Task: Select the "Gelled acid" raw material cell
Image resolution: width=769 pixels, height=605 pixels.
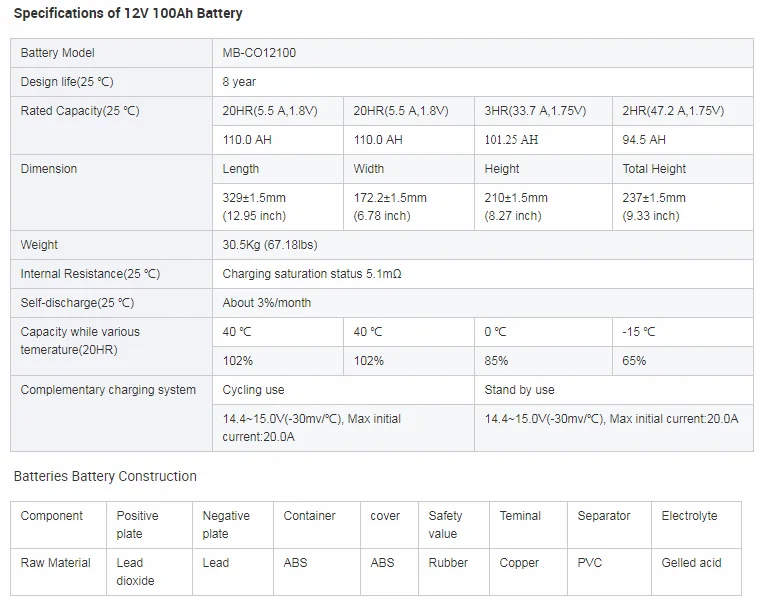Action: (691, 563)
